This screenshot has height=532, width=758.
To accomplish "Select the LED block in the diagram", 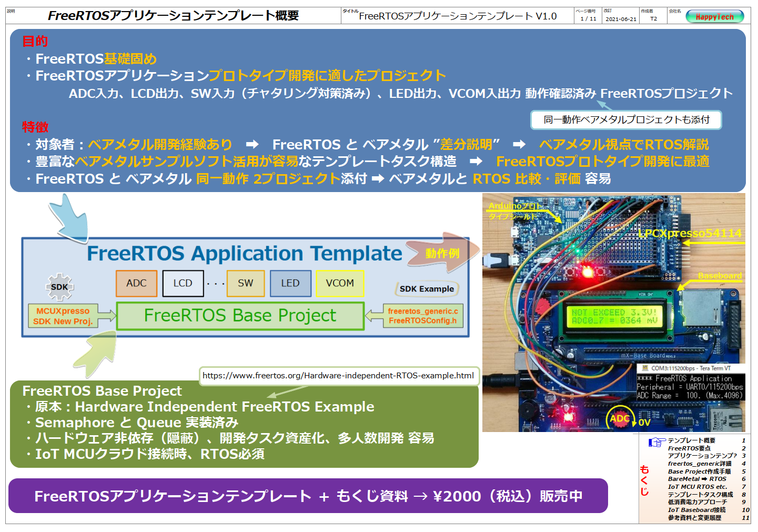I will [290, 283].
